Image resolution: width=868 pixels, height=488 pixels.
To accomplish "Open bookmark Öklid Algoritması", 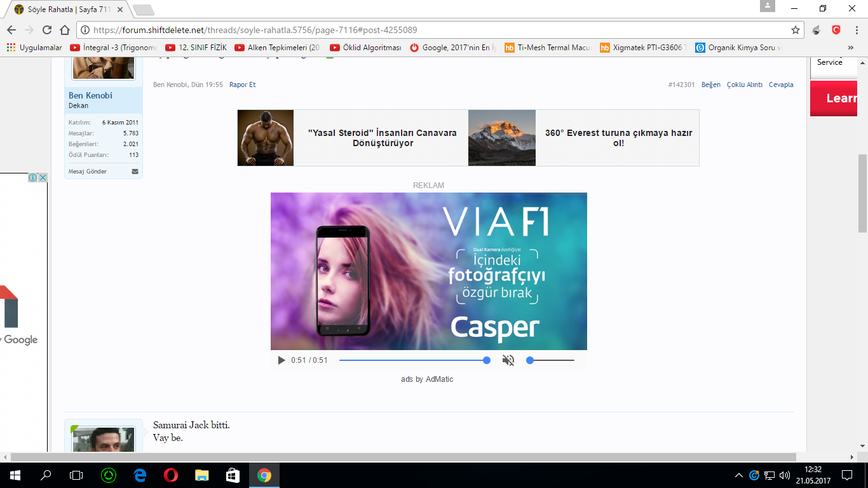I will tap(366, 48).
